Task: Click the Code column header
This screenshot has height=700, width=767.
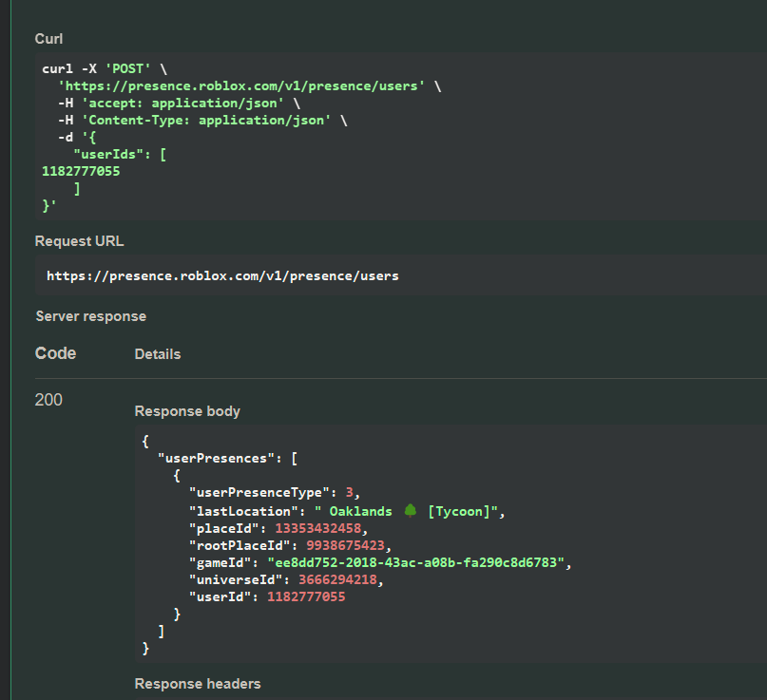Action: tap(55, 353)
